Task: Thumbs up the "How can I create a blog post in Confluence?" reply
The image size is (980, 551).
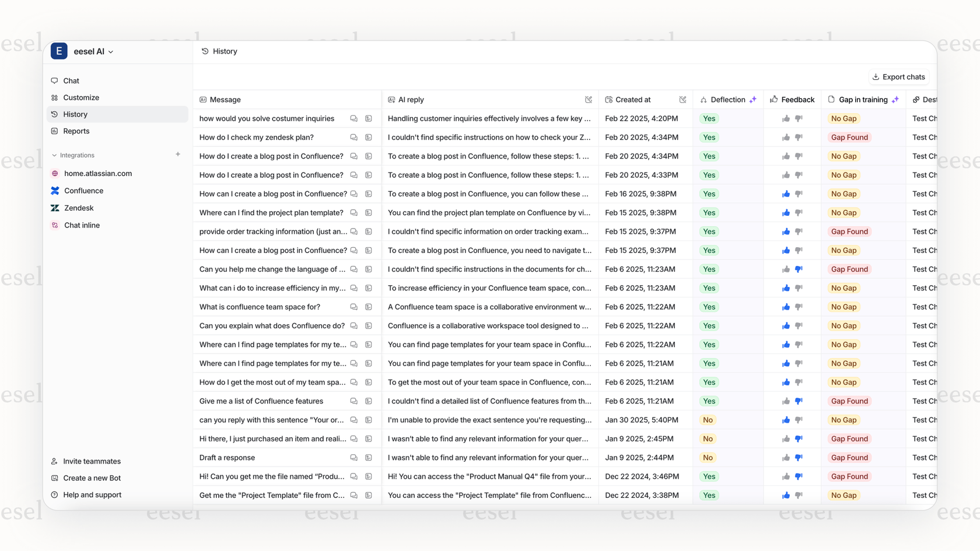Action: click(x=785, y=194)
